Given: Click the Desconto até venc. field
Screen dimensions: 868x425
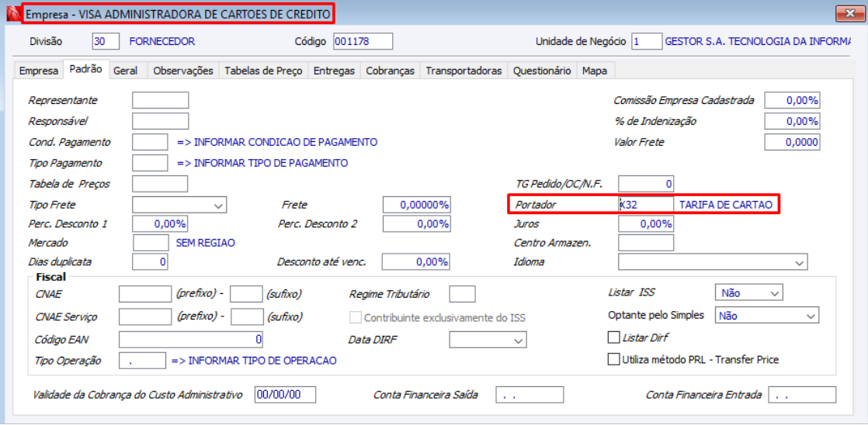Looking at the screenshot, I should coord(416,262).
